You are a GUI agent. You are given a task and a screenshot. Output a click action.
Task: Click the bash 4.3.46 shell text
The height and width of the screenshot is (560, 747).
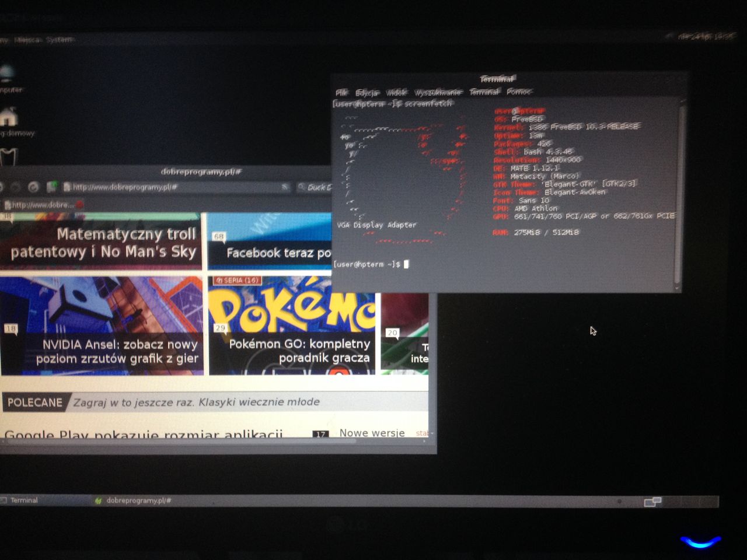[x=548, y=152]
